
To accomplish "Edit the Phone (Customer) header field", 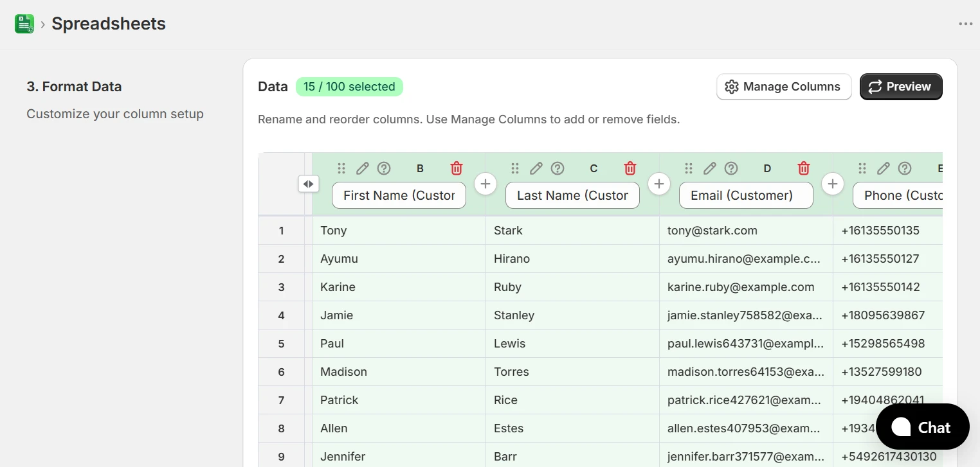I will click(x=898, y=195).
